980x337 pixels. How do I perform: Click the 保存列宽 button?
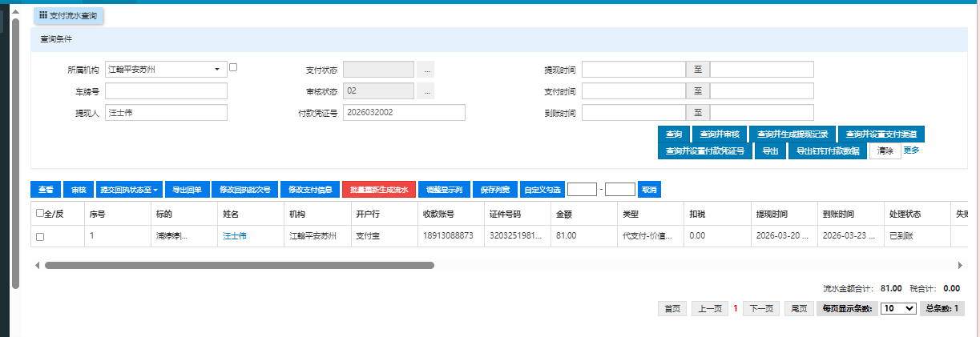[x=495, y=190]
